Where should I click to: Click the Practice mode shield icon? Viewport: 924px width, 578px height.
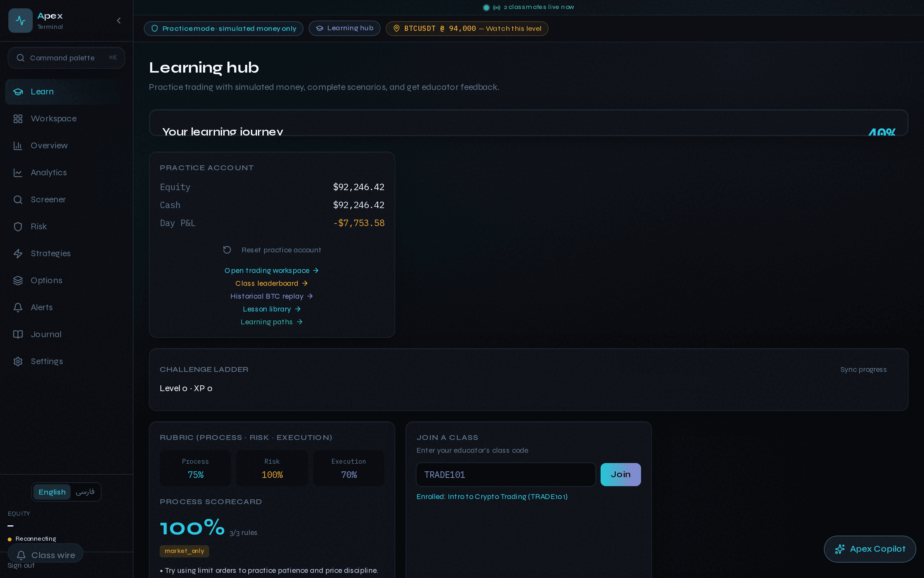[155, 28]
